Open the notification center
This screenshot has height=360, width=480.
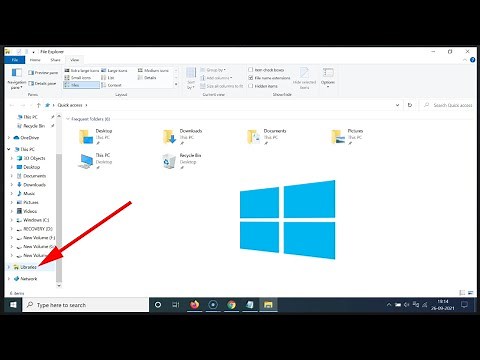click(464, 305)
